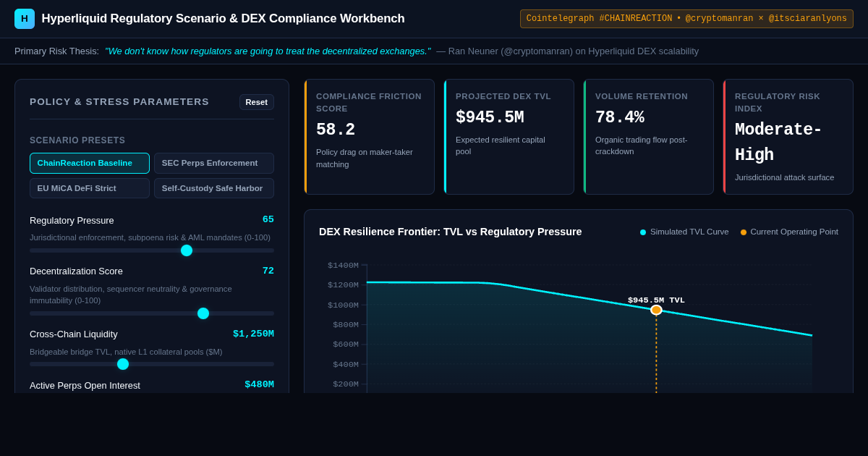Select the Volume Retention card
The height and width of the screenshot is (456, 868).
(649, 137)
